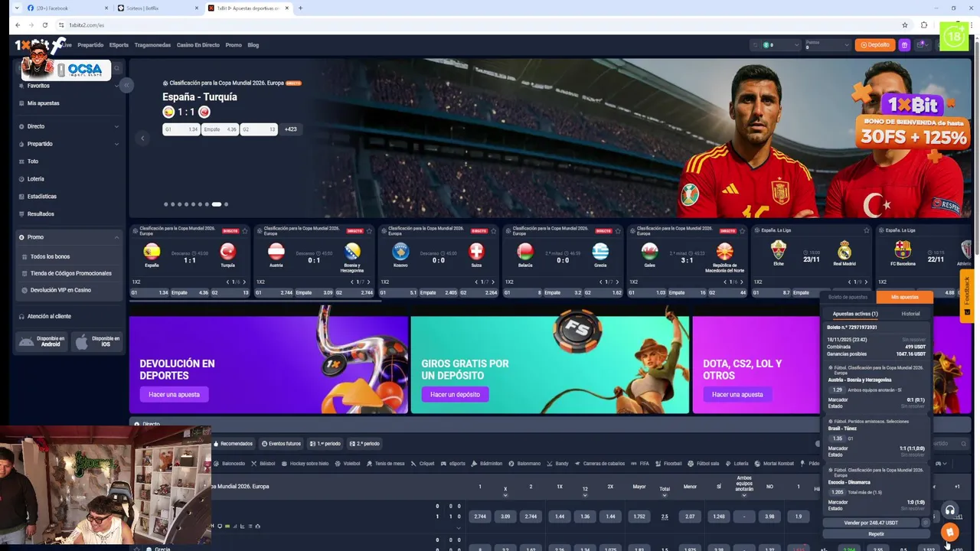980x551 pixels.
Task: Open Atención al cliente
Action: 49,316
